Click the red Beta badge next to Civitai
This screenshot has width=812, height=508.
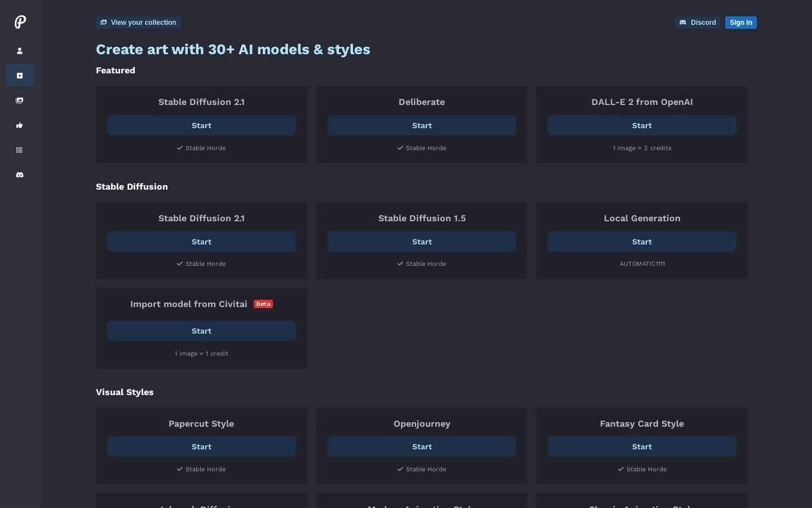(263, 304)
